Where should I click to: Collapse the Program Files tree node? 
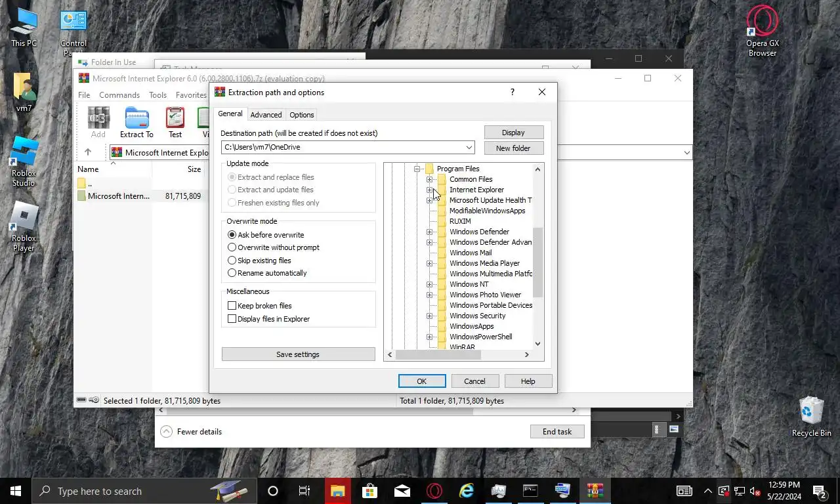click(x=417, y=169)
